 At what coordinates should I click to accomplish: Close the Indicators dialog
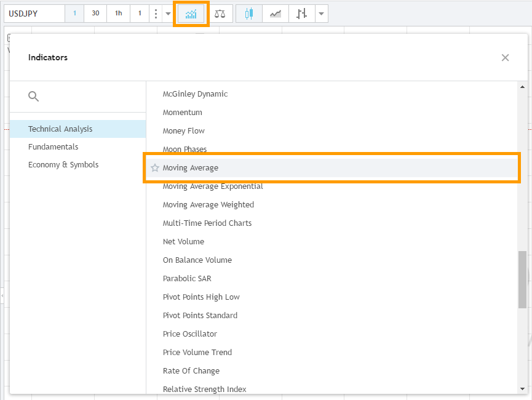click(505, 58)
